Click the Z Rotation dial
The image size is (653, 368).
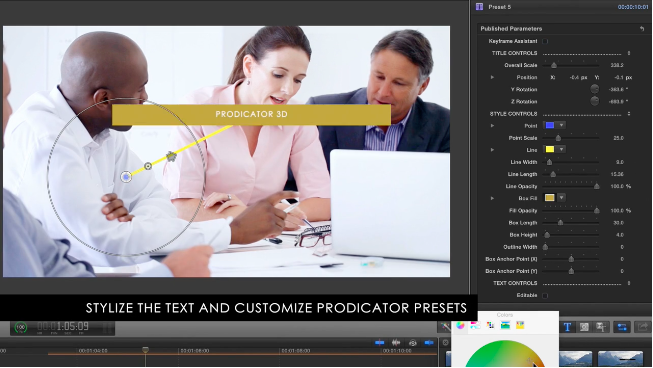pos(595,101)
